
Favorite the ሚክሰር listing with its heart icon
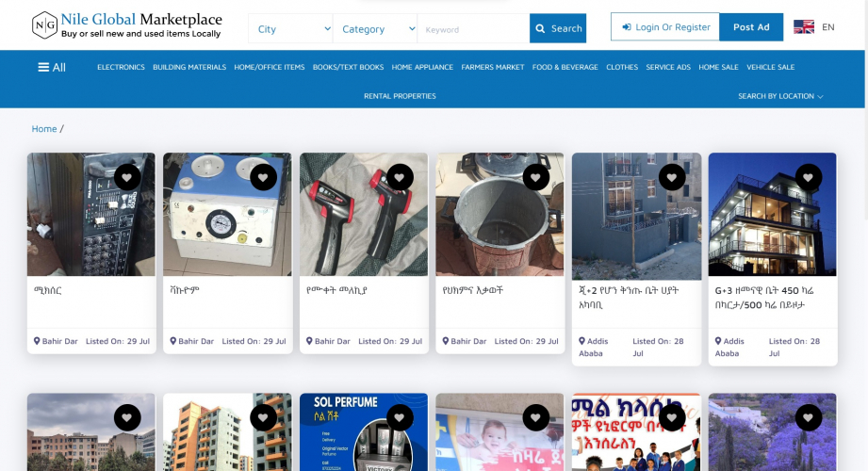[x=127, y=177]
